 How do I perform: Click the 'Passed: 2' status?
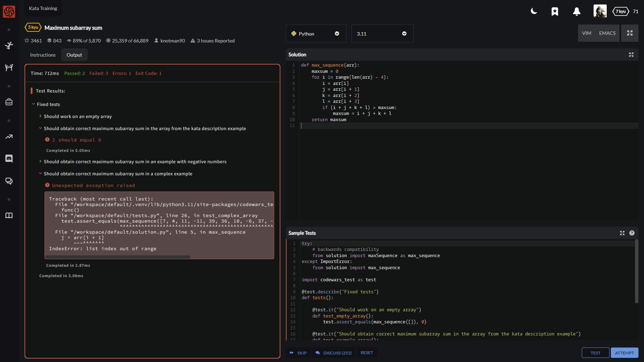point(75,73)
